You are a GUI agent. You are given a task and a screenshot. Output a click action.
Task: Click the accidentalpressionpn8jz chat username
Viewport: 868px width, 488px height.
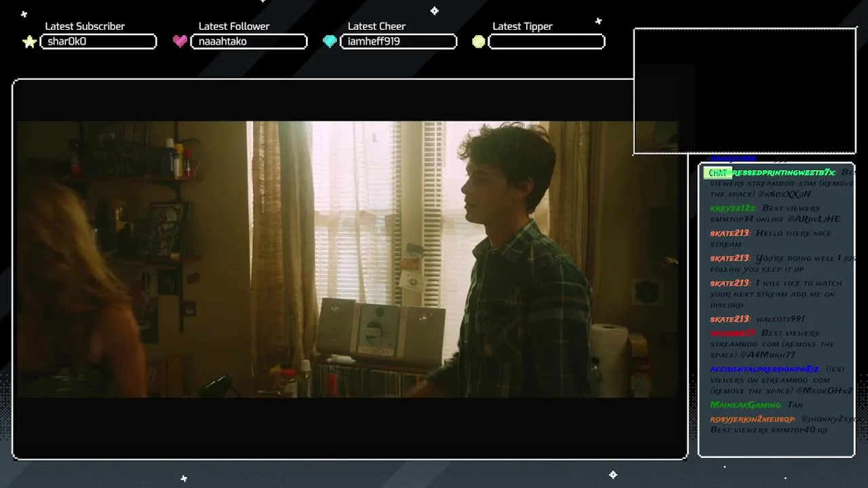(766, 369)
